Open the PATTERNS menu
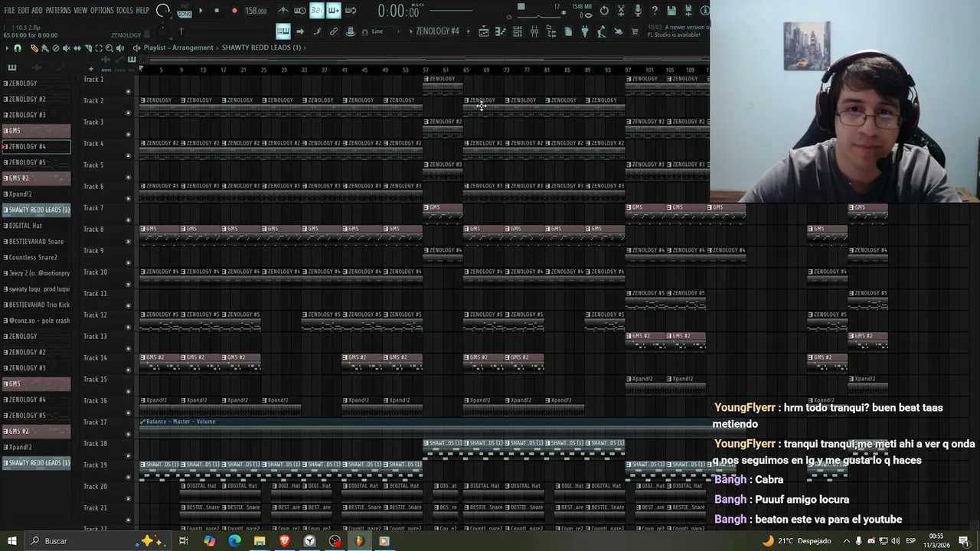Screen dimensions: 980x551 [x=58, y=11]
